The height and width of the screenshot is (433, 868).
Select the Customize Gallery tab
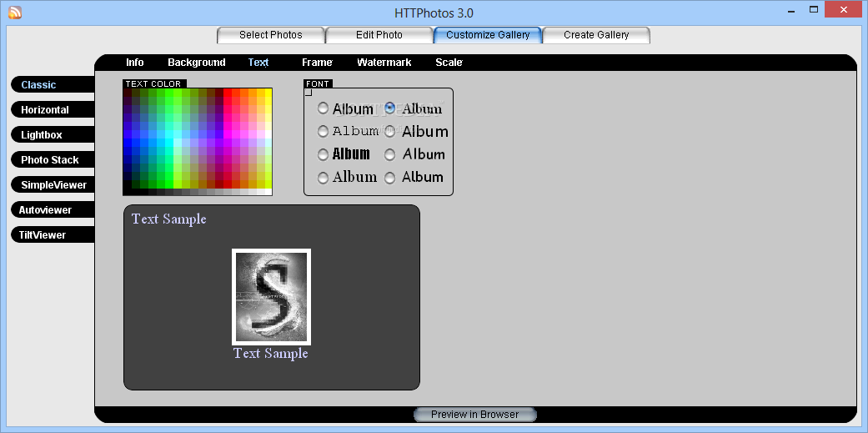click(x=488, y=35)
